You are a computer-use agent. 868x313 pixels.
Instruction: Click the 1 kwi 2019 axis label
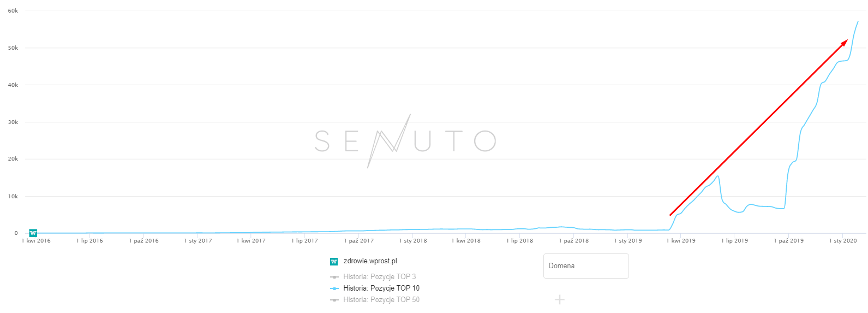[x=681, y=241]
